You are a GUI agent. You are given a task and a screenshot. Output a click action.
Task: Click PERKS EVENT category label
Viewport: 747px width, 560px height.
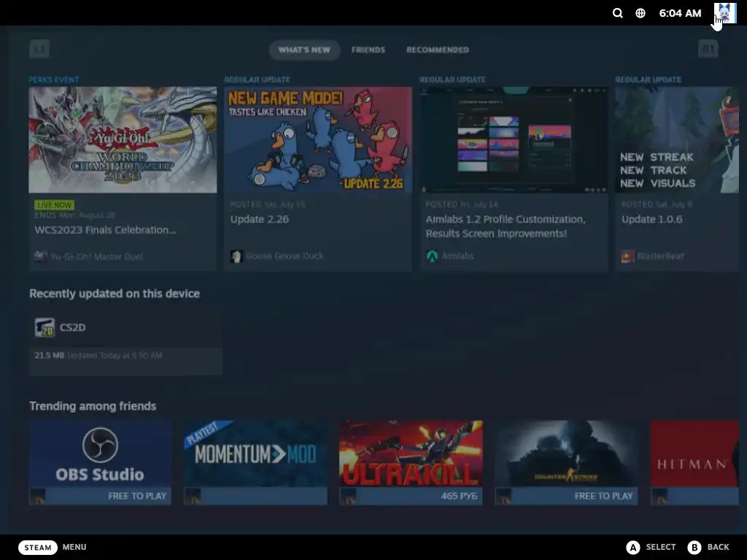click(x=54, y=79)
